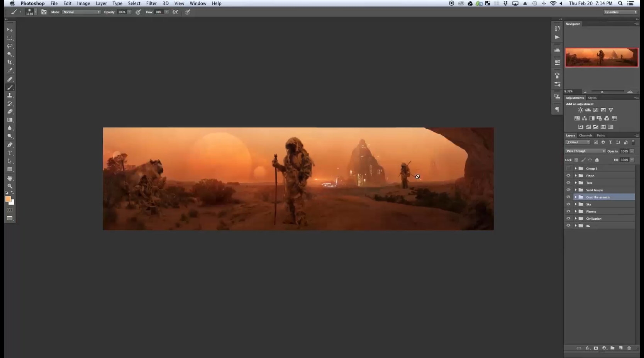Viewport: 644px width, 358px height.
Task: Hide the BG layer group
Action: coord(568,226)
